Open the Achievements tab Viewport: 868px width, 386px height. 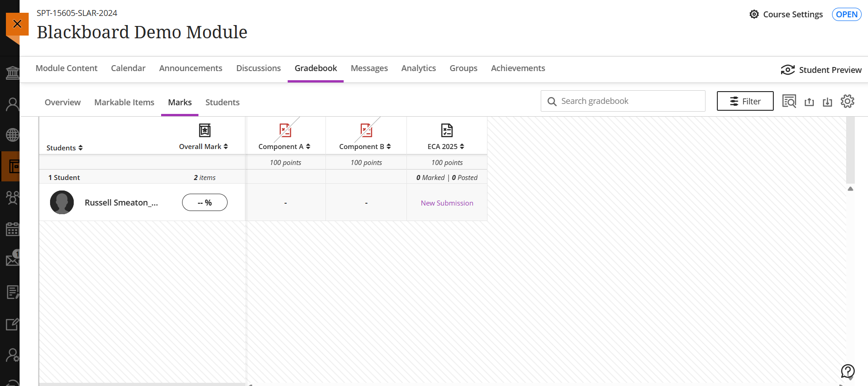(x=518, y=68)
